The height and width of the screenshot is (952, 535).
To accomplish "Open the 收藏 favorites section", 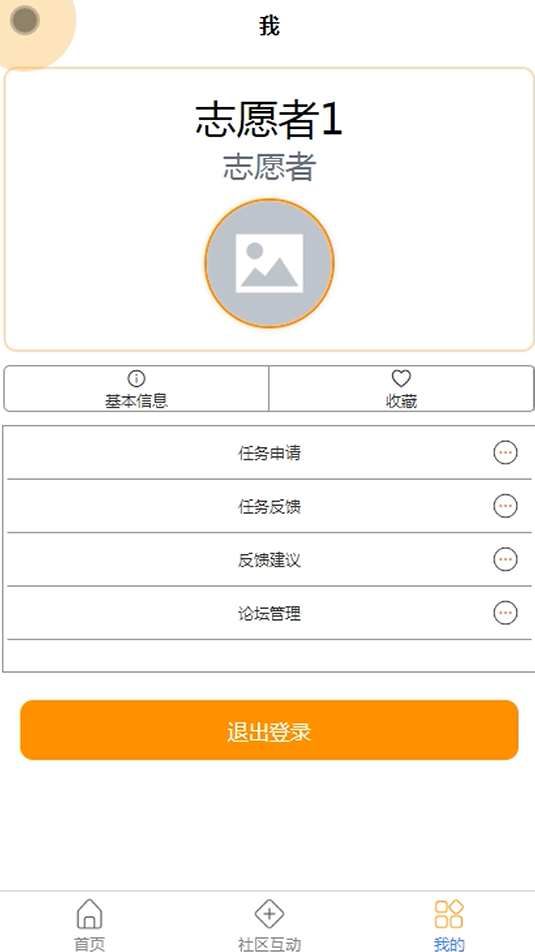I will (x=401, y=389).
